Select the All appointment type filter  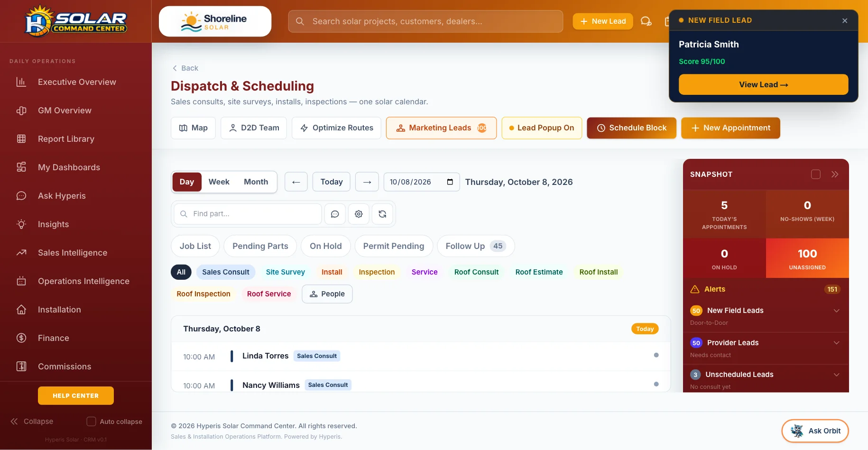(181, 272)
